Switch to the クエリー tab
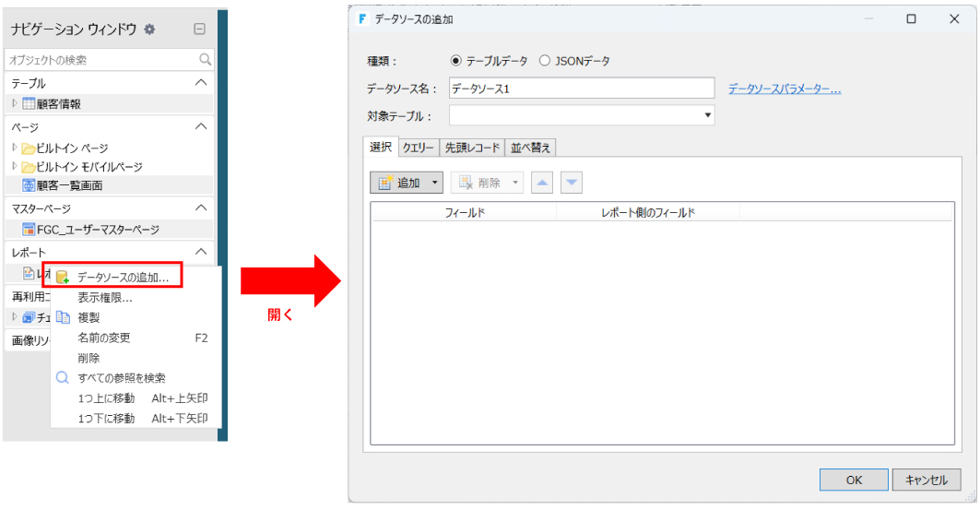Image resolution: width=980 pixels, height=510 pixels. coord(418,148)
